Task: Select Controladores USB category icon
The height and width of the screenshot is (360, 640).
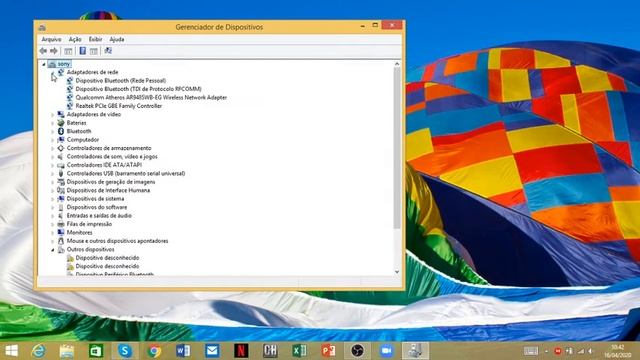Action: point(61,173)
